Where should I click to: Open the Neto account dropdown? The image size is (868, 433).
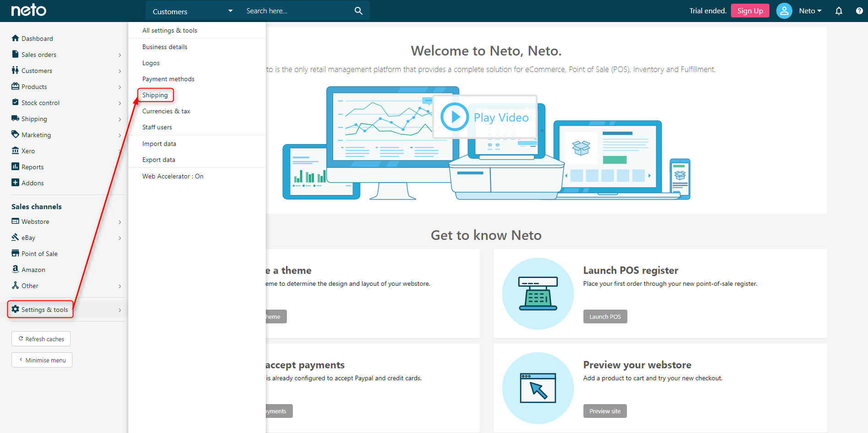click(810, 11)
